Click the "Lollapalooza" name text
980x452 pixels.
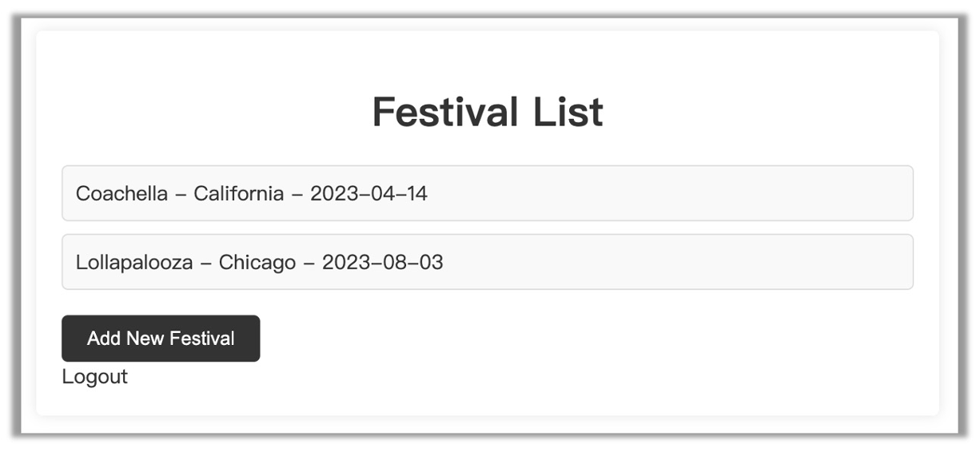pos(134,262)
